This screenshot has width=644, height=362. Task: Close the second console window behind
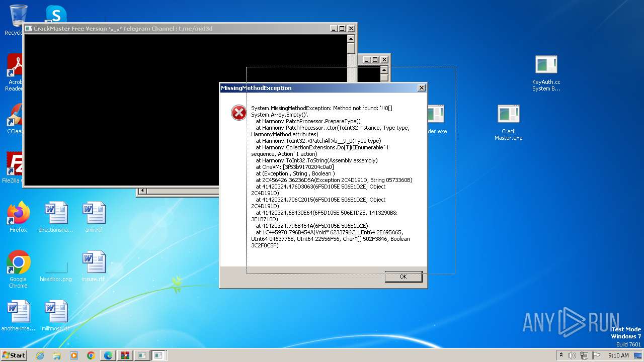pos(384,60)
